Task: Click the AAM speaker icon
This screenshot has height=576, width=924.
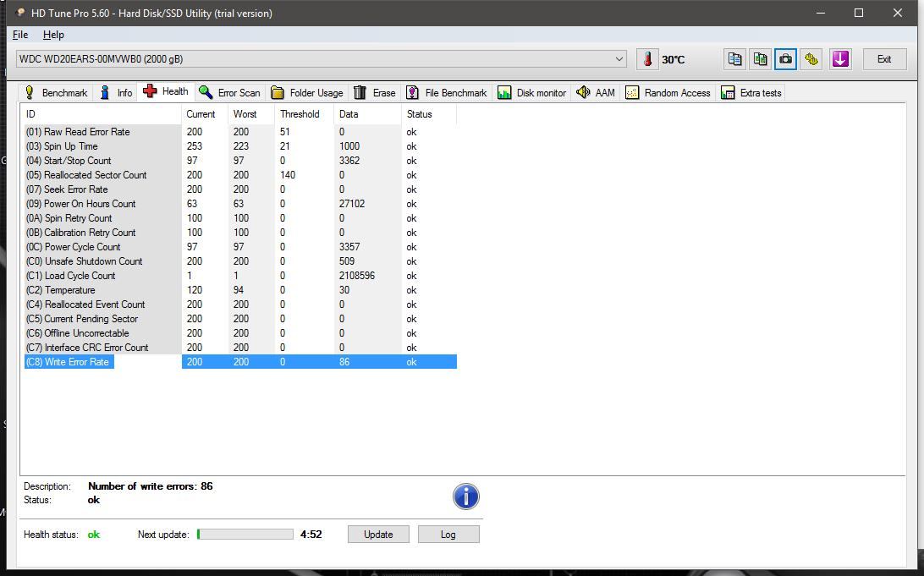Action: coord(583,92)
